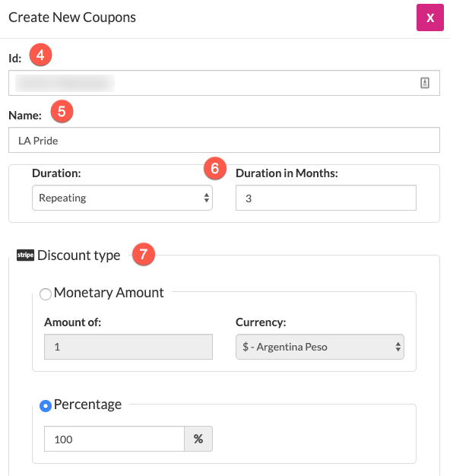The height and width of the screenshot is (476, 450).
Task: Open the Currency dropdown showing Argentina Peso
Action: [x=320, y=347]
